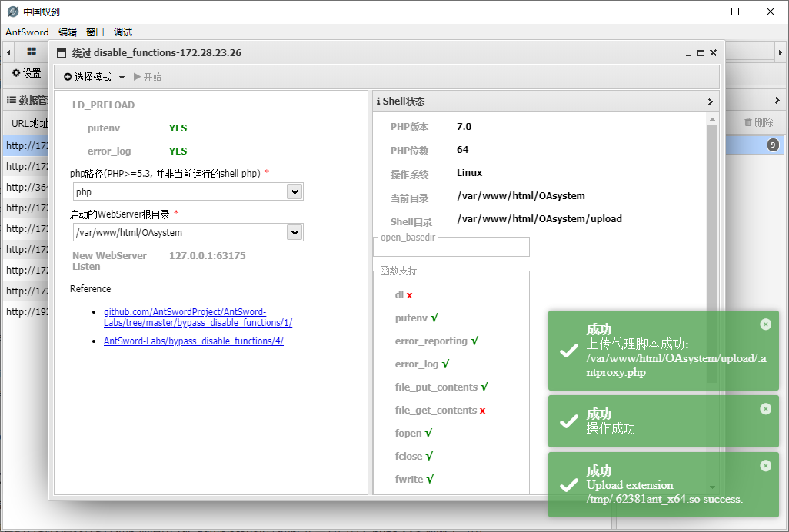Click the 设置 settings gear button
789x532 pixels.
[x=26, y=74]
